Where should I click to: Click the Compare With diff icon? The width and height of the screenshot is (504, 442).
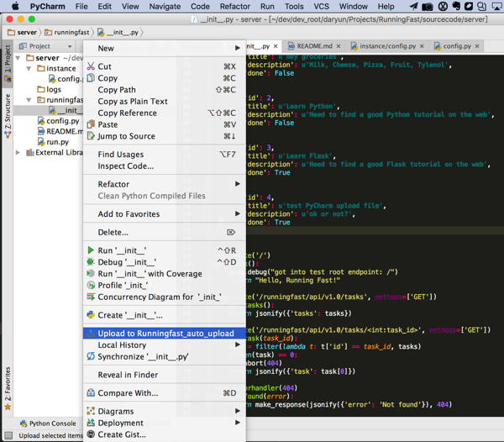[91, 392]
